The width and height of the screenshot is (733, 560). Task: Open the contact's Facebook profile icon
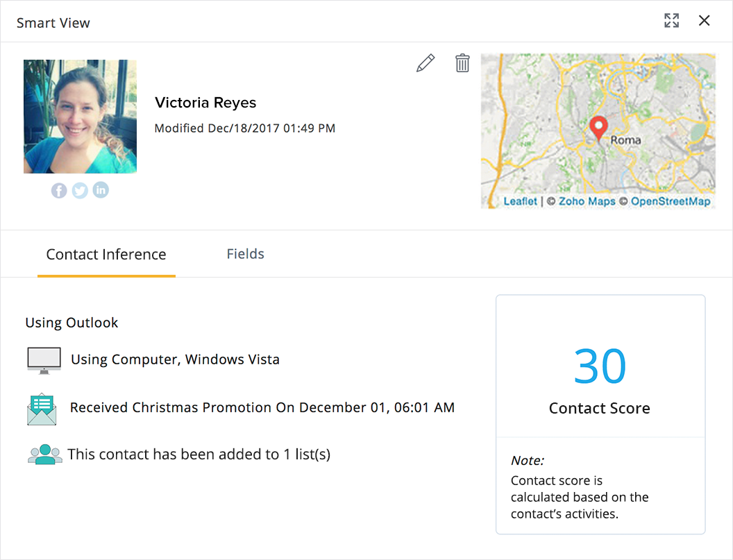(x=59, y=190)
